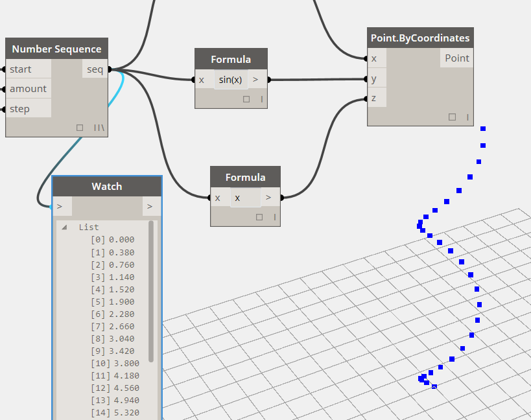Click the seq output port
531x420 pixels.
click(x=95, y=69)
